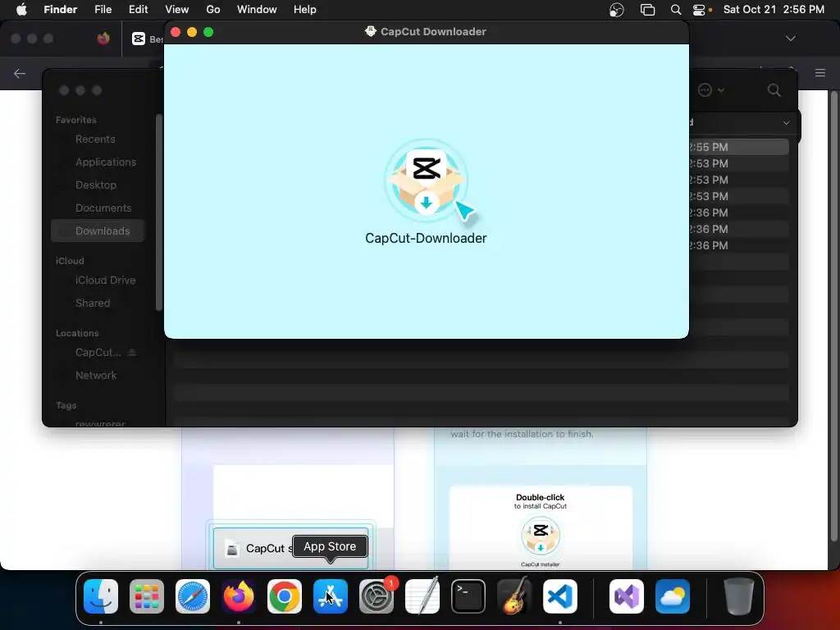Click the menu bar date and time
840x630 pixels.
(774, 10)
